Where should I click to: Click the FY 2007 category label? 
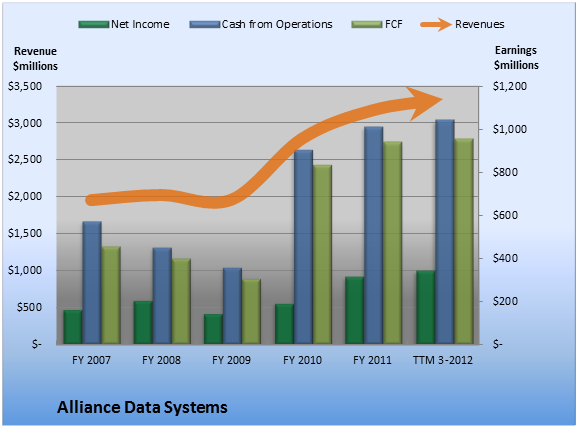[91, 360]
